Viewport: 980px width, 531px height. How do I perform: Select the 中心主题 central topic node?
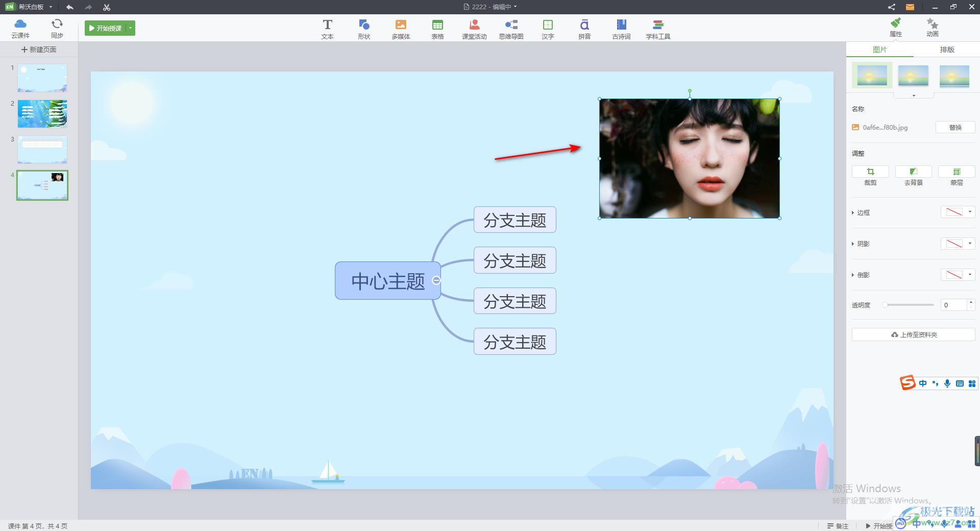(387, 281)
